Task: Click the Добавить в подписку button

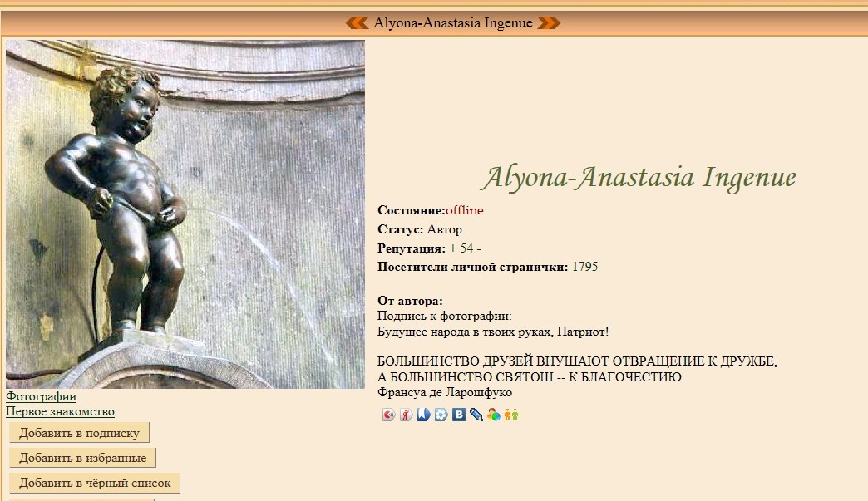Action: click(79, 433)
